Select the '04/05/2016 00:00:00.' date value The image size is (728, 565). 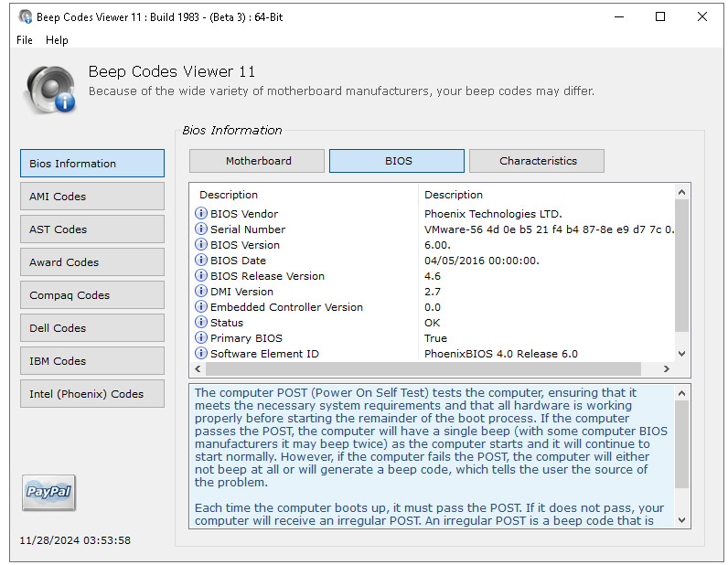point(481,260)
